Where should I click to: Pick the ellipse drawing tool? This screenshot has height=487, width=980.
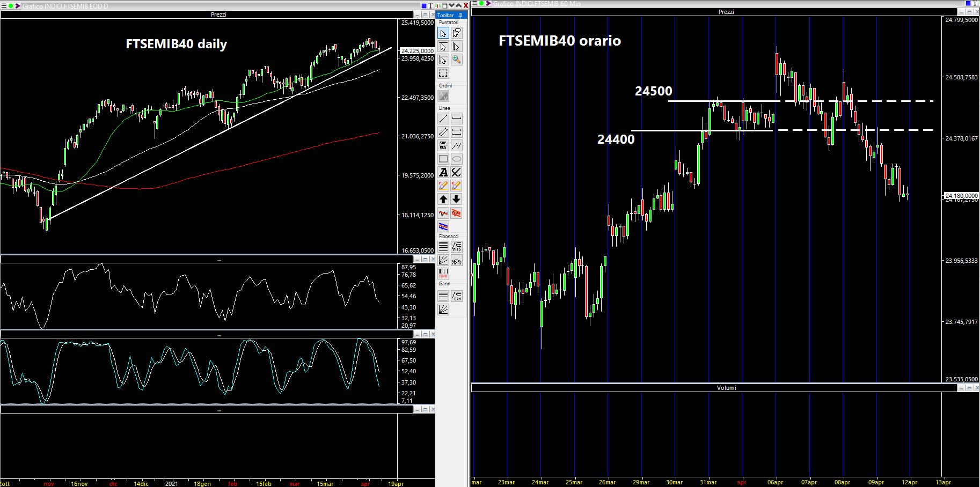click(457, 159)
